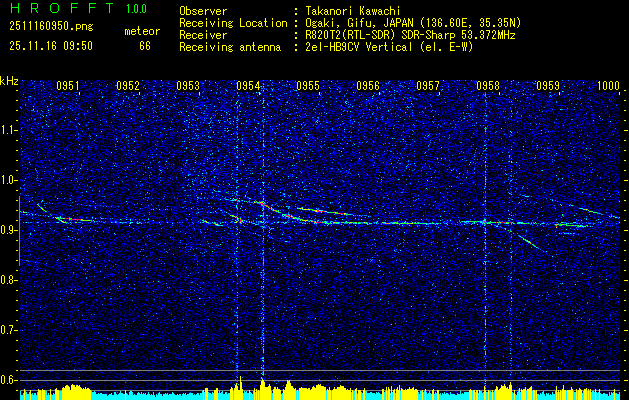Click location Ogaki, Gifu, JAPAN text
629x400 pixels.
tap(412, 23)
